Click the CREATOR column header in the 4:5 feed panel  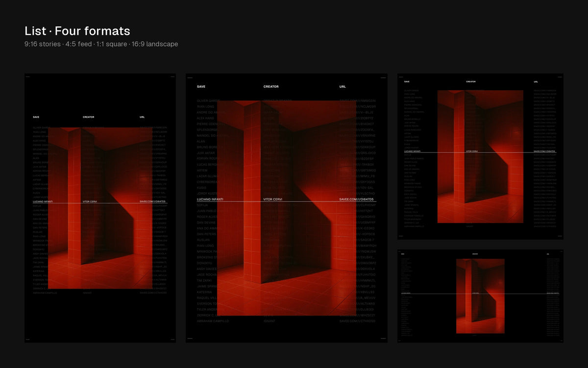click(271, 87)
